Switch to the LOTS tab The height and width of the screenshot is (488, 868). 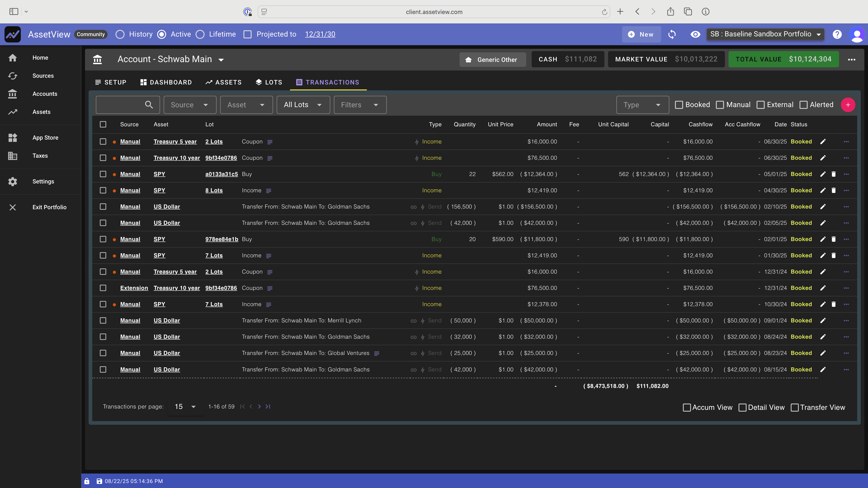(269, 82)
